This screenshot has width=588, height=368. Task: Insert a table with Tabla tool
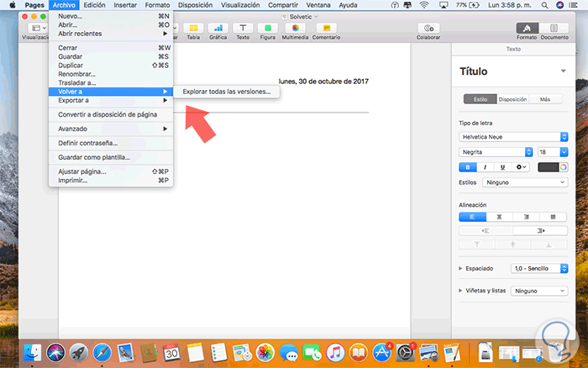click(x=193, y=29)
